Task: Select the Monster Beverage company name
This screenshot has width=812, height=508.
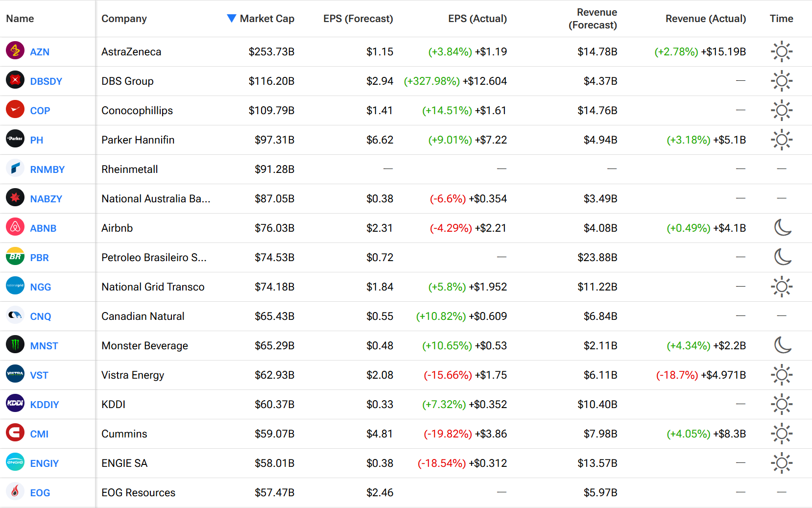Action: click(x=144, y=345)
